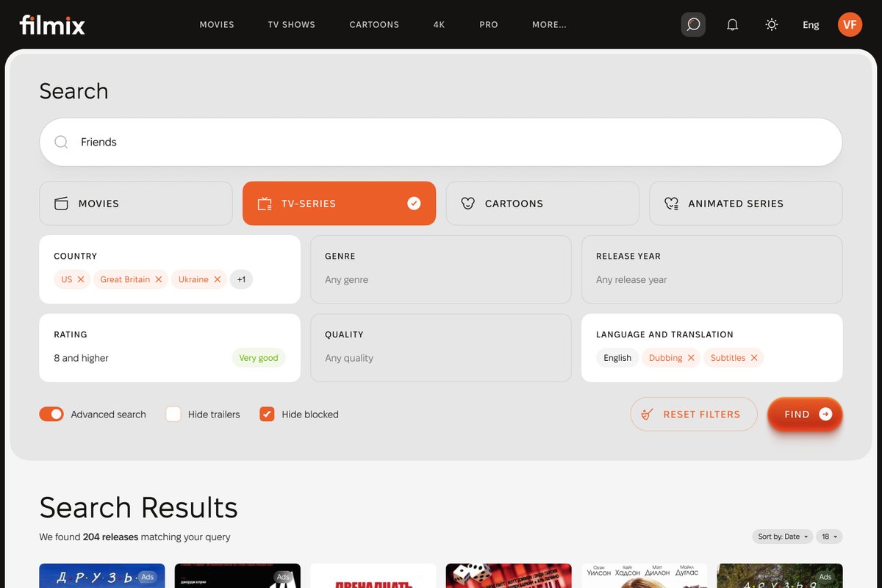Viewport: 882px width, 588px height.
Task: Remove the Subtitles language tag
Action: tap(754, 358)
